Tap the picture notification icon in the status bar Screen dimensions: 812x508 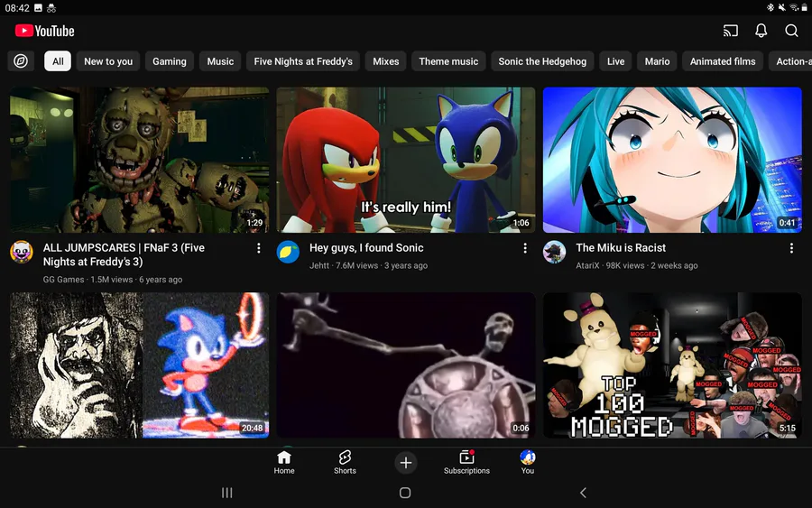tap(38, 8)
